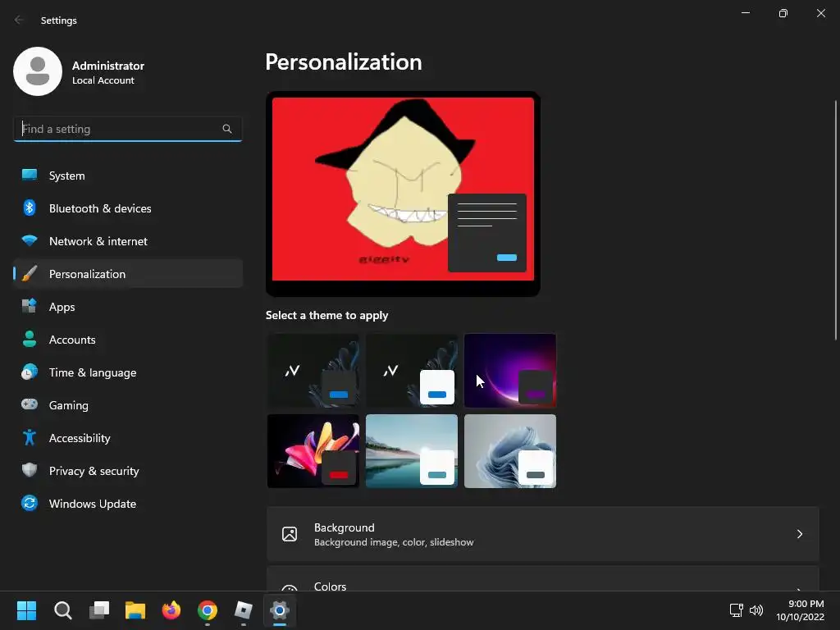Open Accessibility settings
Image resolution: width=840 pixels, height=630 pixels.
point(128,438)
